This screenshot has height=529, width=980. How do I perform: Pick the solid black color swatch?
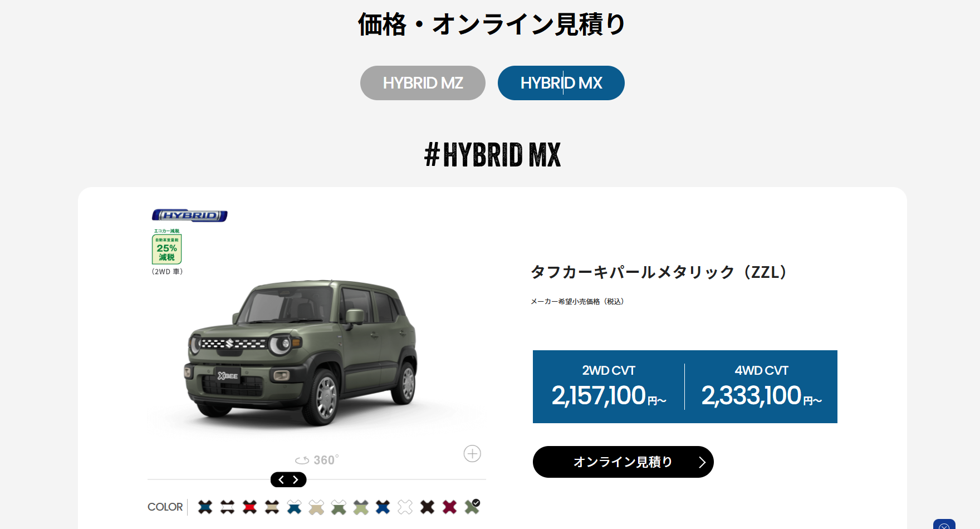coord(427,507)
